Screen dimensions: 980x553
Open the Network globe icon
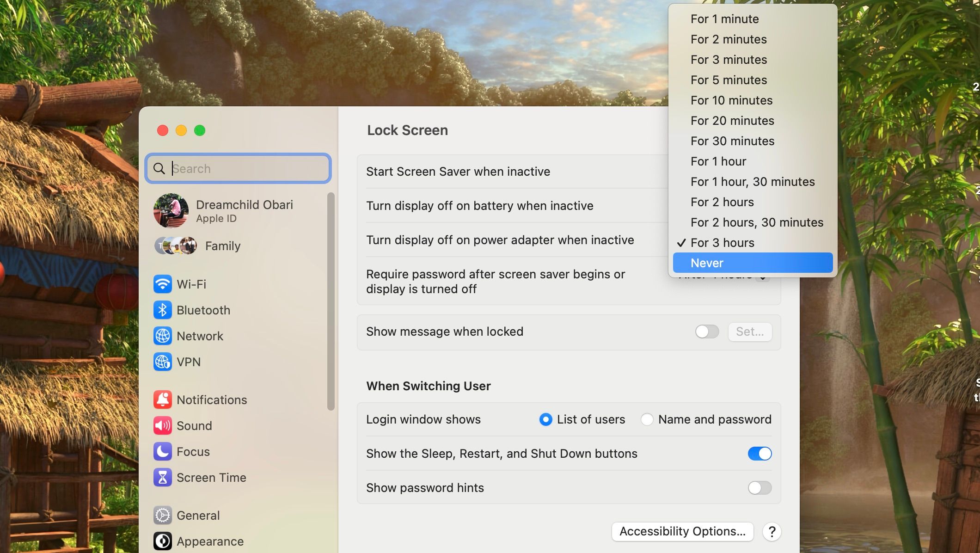(162, 336)
